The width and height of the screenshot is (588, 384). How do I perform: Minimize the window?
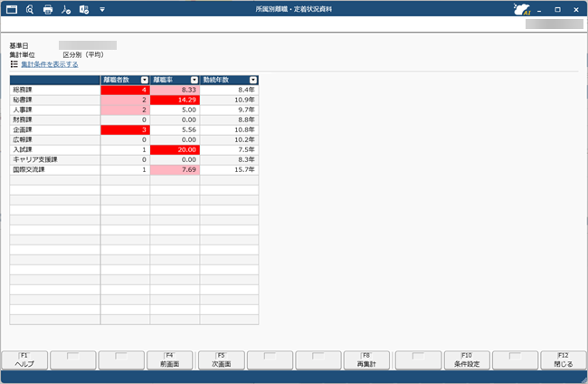pyautogui.click(x=539, y=11)
